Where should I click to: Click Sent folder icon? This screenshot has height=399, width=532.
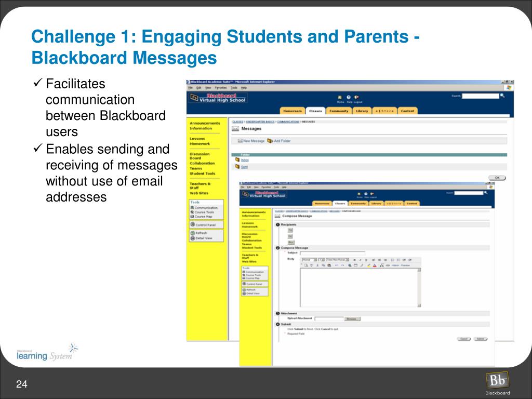[x=237, y=167]
